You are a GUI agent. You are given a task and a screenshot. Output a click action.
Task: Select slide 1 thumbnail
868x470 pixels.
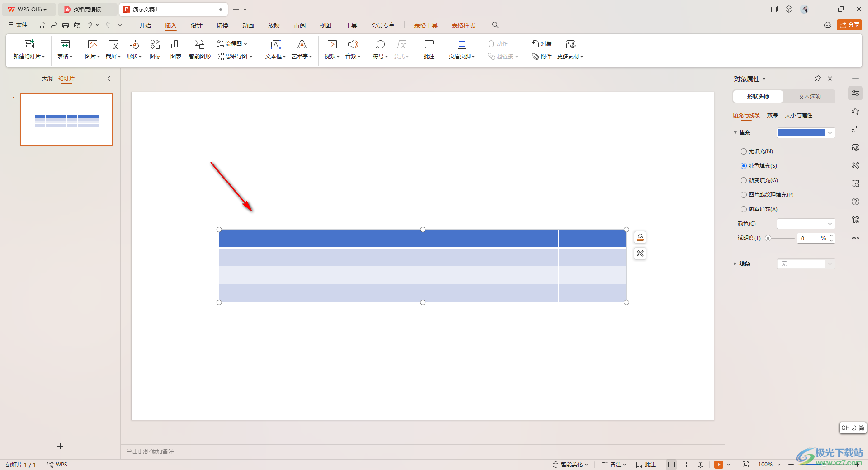tap(66, 119)
